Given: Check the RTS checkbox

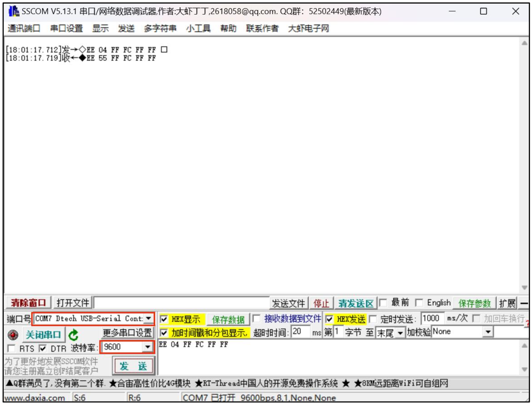Looking at the screenshot, I should 11,348.
